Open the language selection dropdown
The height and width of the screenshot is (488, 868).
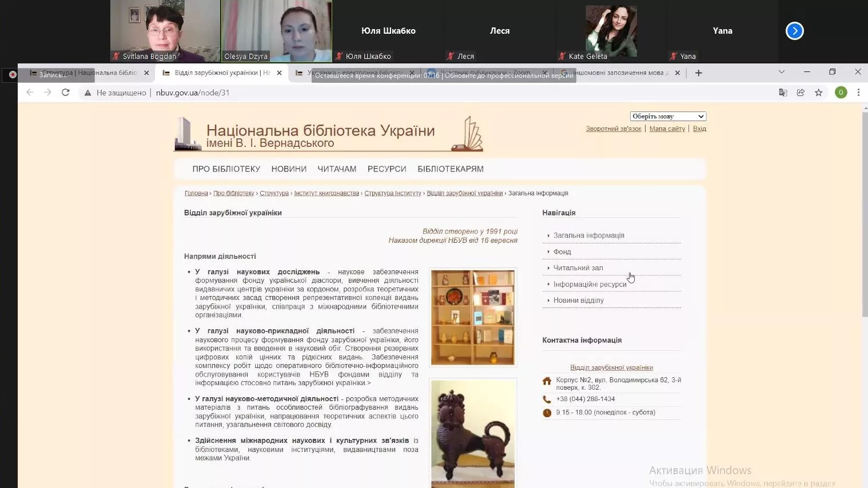click(668, 117)
